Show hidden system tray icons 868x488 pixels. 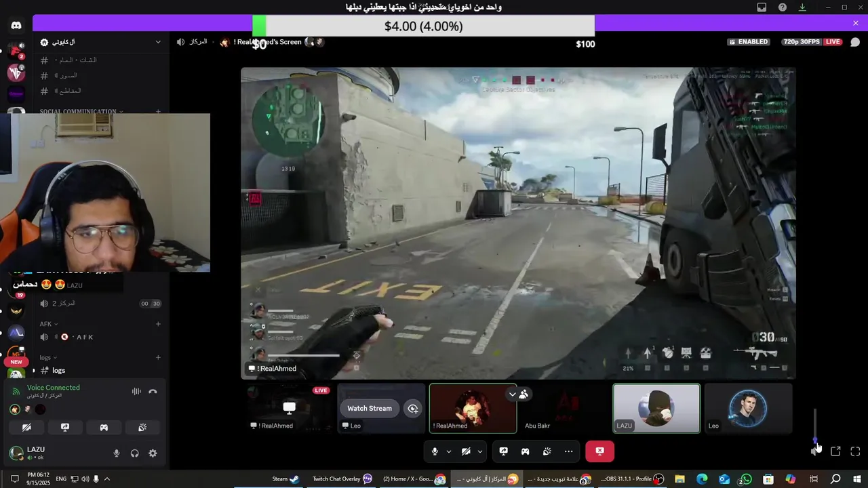click(106, 479)
